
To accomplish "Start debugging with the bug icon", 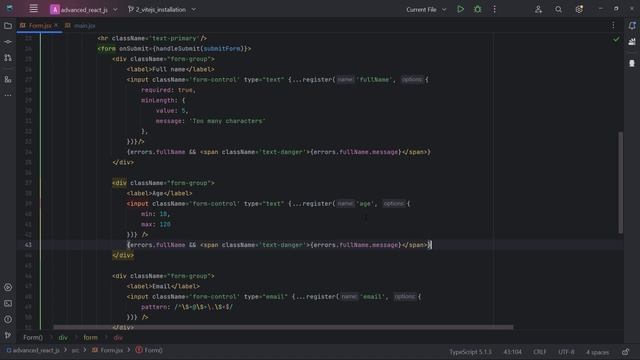I will pyautogui.click(x=478, y=9).
